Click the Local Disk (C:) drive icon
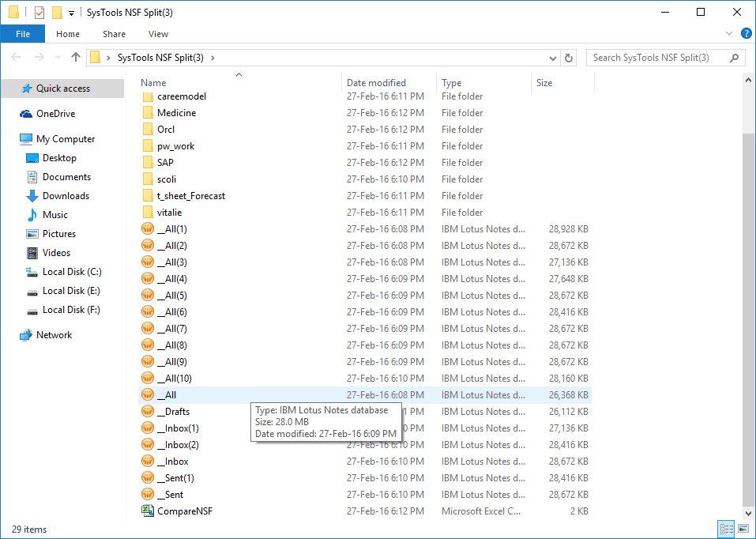Screen dimensions: 756x539 pyautogui.click(x=32, y=272)
